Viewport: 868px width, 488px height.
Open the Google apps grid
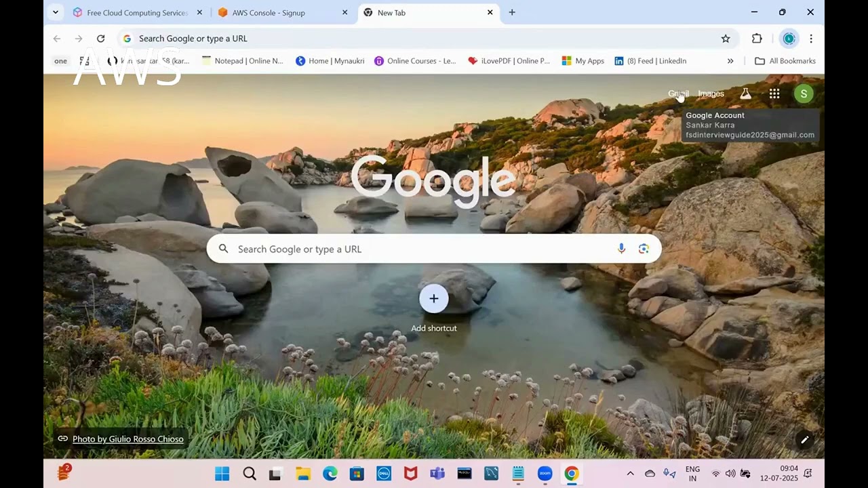pos(774,94)
